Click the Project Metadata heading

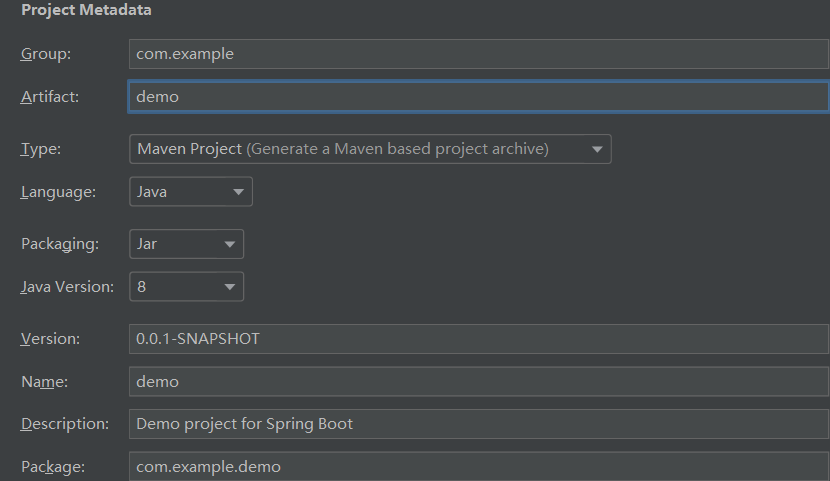(x=86, y=10)
